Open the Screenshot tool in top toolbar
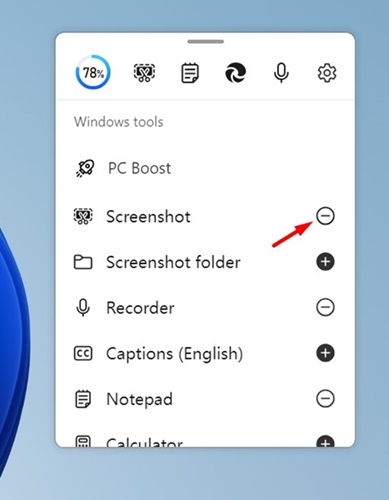Viewport: 389px width, 500px height. [144, 73]
